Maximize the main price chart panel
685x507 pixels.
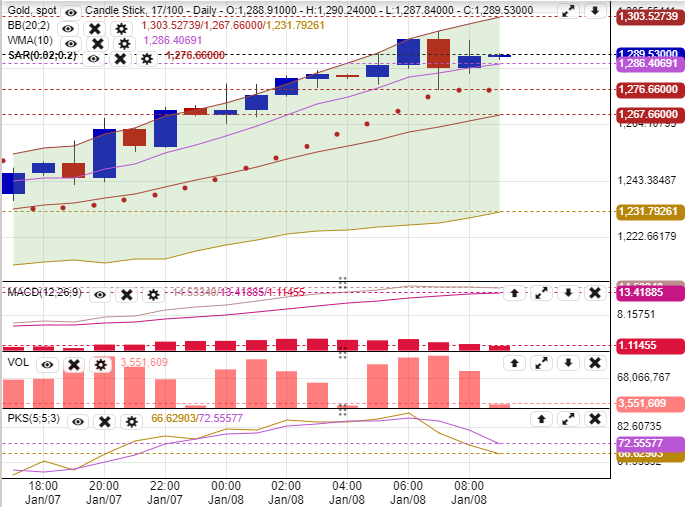point(567,11)
